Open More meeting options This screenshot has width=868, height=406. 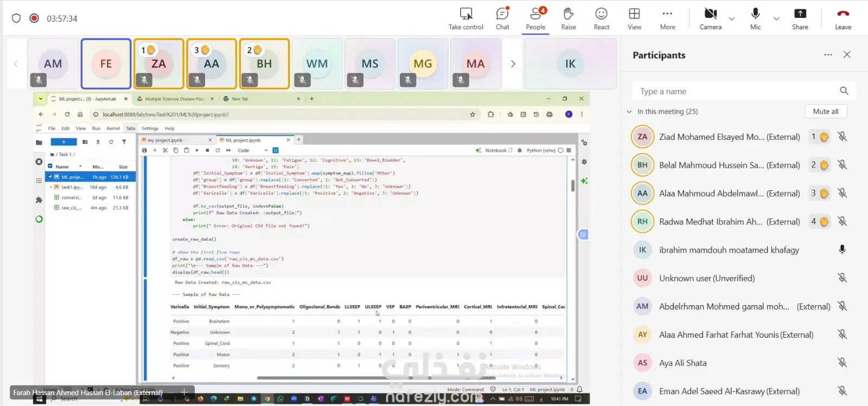[x=667, y=18]
